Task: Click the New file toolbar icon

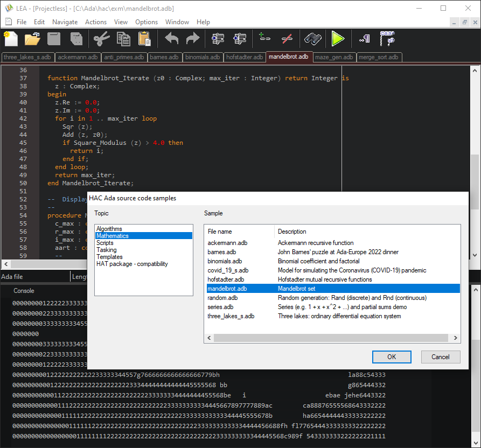Action: (x=11, y=39)
